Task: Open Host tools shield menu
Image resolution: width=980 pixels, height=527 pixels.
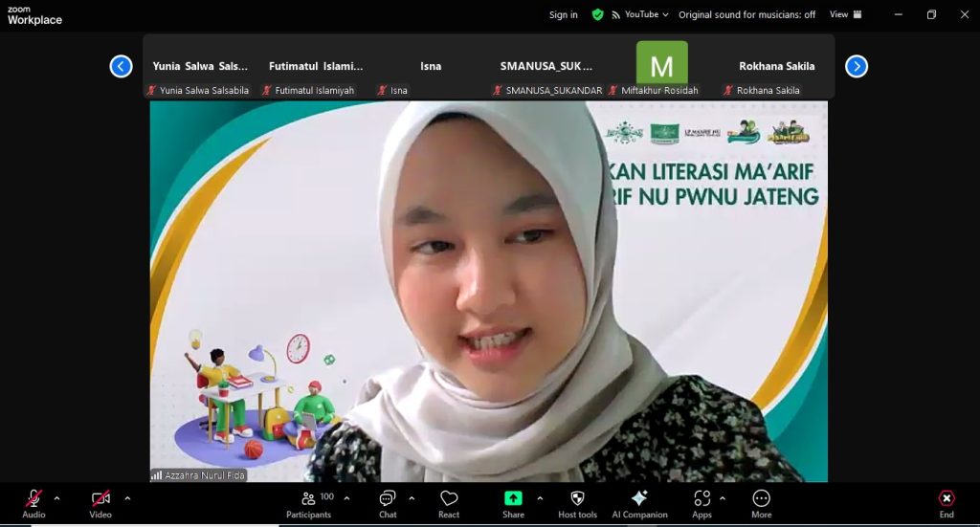Action: coord(577,504)
